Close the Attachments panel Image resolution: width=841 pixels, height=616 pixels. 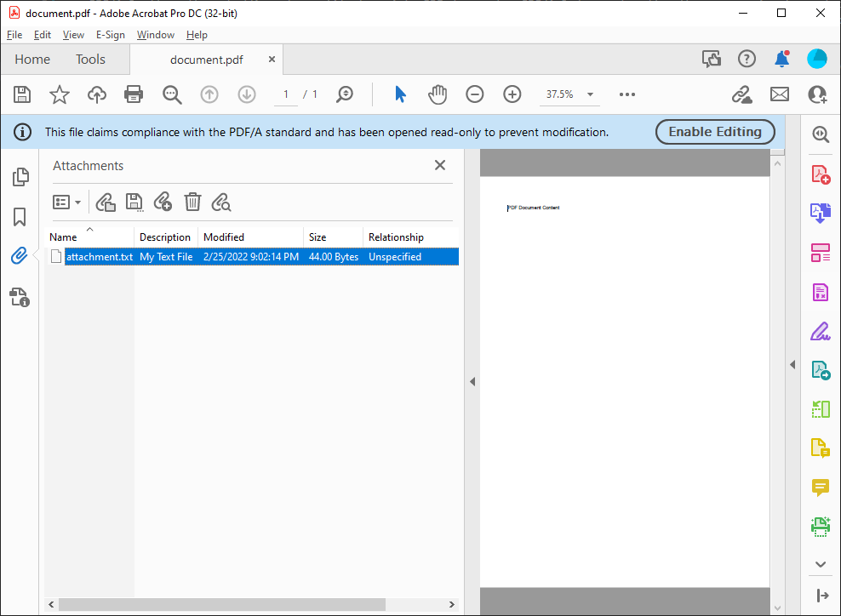[440, 165]
